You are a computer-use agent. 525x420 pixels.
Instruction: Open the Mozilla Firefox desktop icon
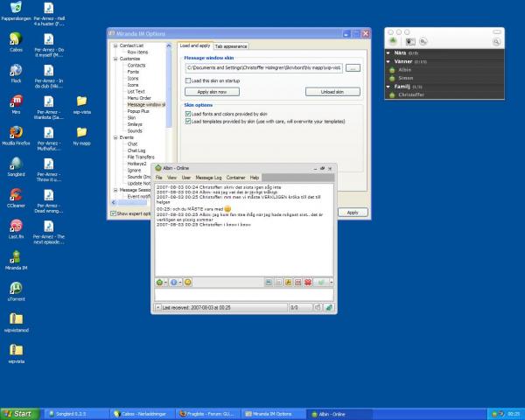pos(16,136)
